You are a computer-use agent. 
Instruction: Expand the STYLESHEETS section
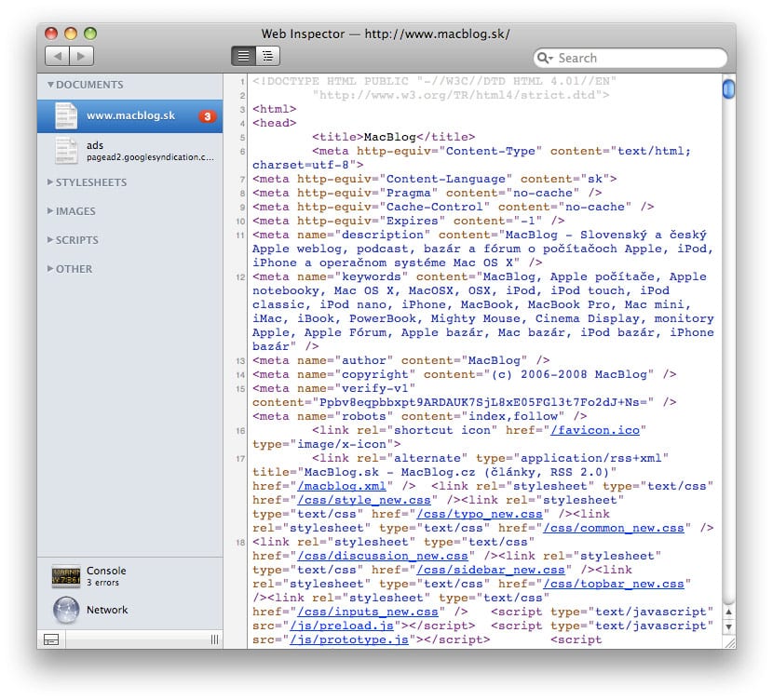pos(50,182)
